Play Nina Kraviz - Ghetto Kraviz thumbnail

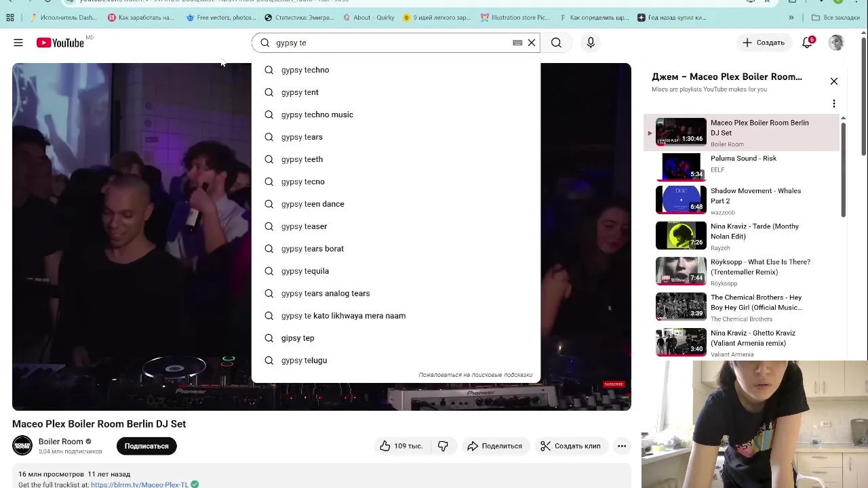tap(681, 342)
